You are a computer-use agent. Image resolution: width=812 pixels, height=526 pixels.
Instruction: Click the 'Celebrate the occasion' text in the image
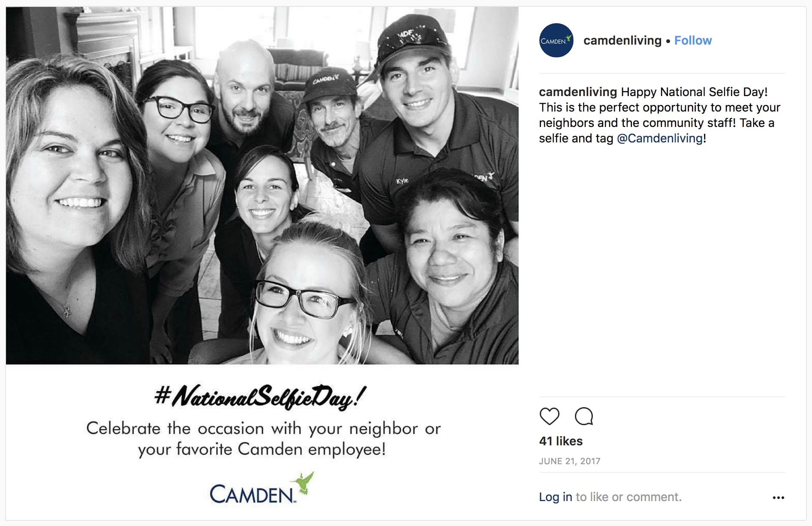click(x=263, y=438)
